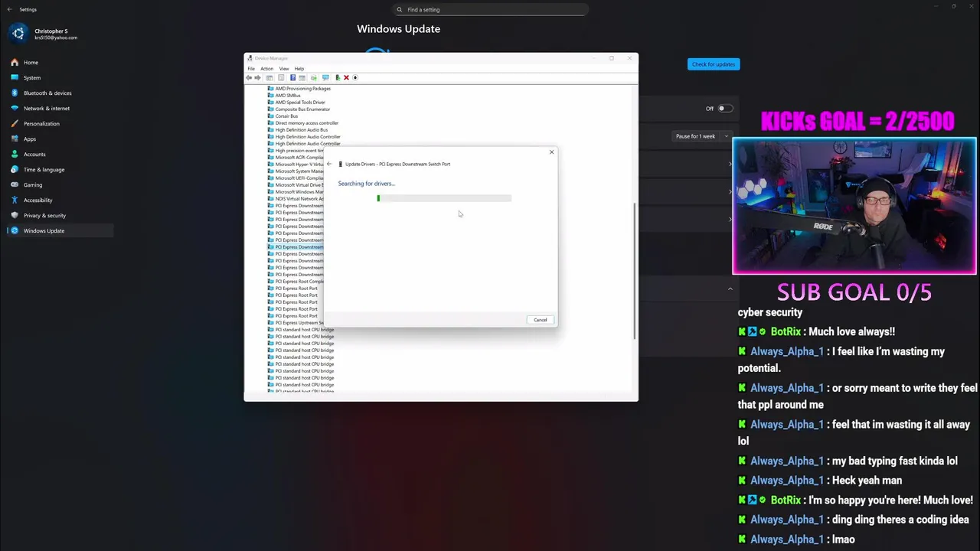Open Privacy & security settings
The height and width of the screenshot is (551, 980).
(x=60, y=215)
